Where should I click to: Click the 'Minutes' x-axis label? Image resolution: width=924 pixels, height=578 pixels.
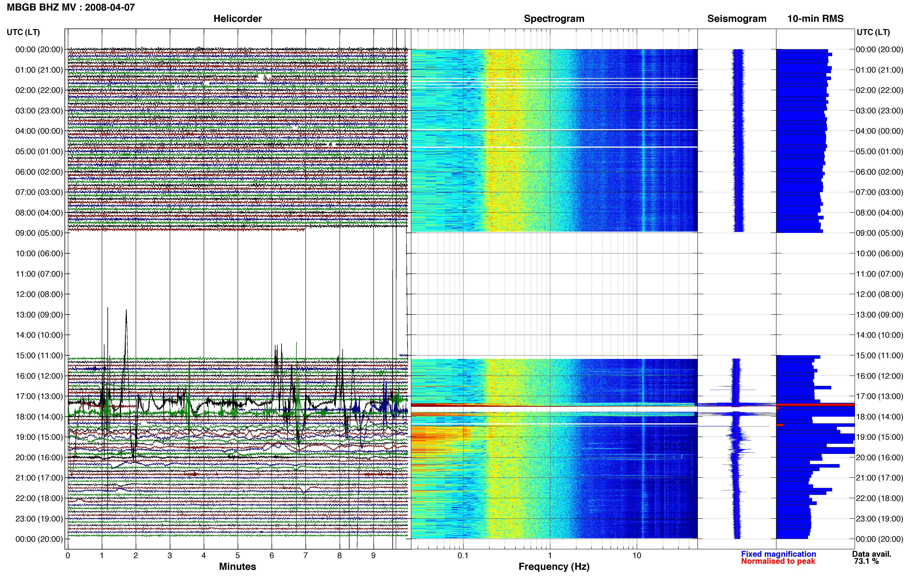(x=237, y=566)
